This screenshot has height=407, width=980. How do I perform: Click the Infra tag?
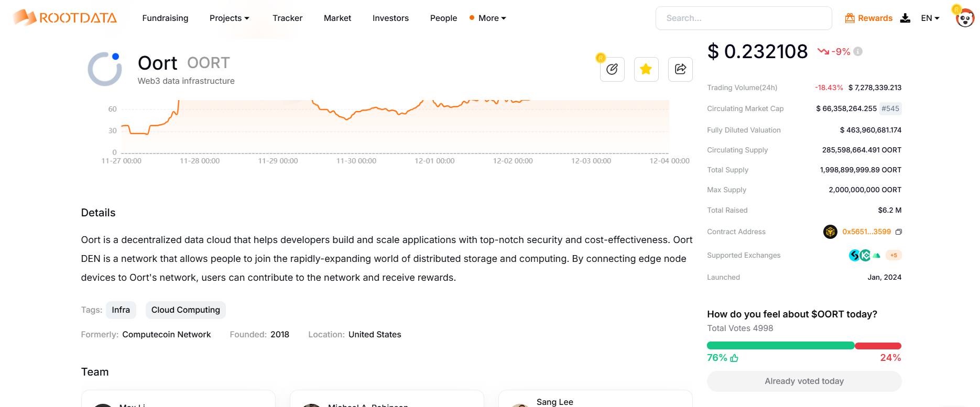121,310
